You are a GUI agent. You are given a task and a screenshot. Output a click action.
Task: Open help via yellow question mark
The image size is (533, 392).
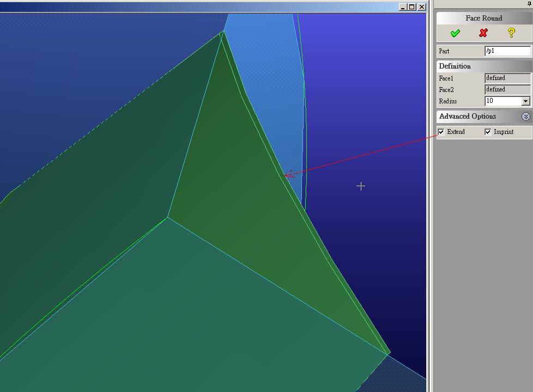(x=511, y=33)
